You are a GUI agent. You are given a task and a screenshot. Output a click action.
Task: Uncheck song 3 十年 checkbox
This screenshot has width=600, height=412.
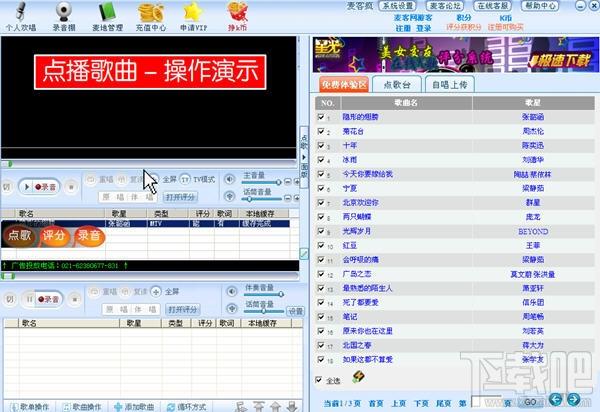click(321, 145)
